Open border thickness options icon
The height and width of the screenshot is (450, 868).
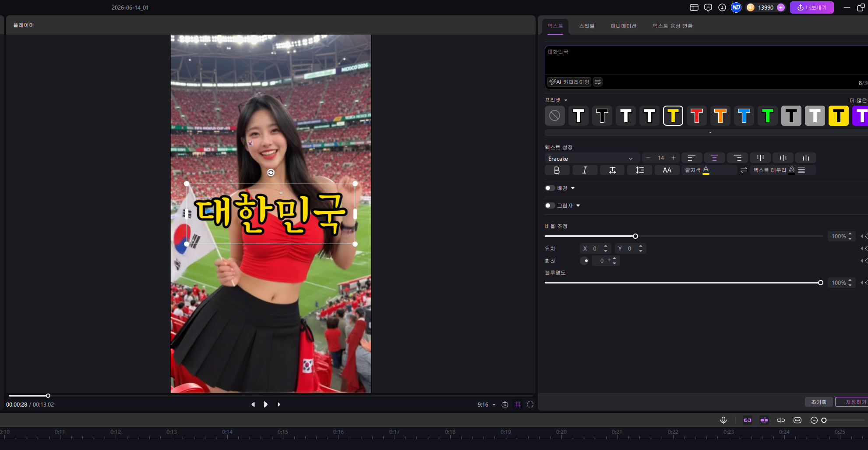(801, 170)
